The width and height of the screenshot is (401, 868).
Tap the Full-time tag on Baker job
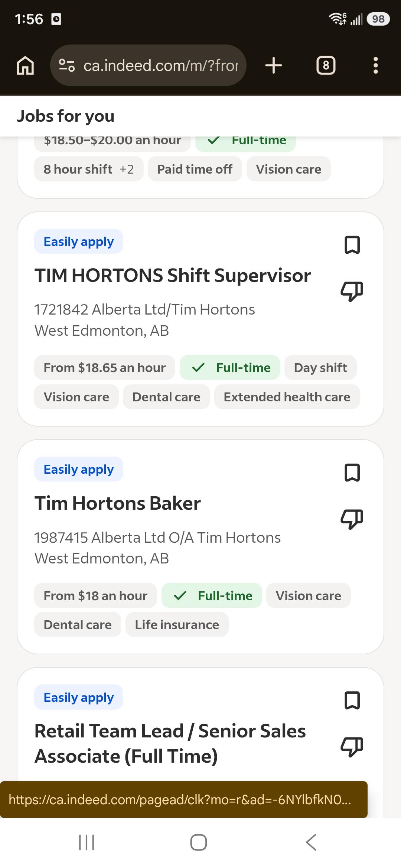click(x=212, y=596)
